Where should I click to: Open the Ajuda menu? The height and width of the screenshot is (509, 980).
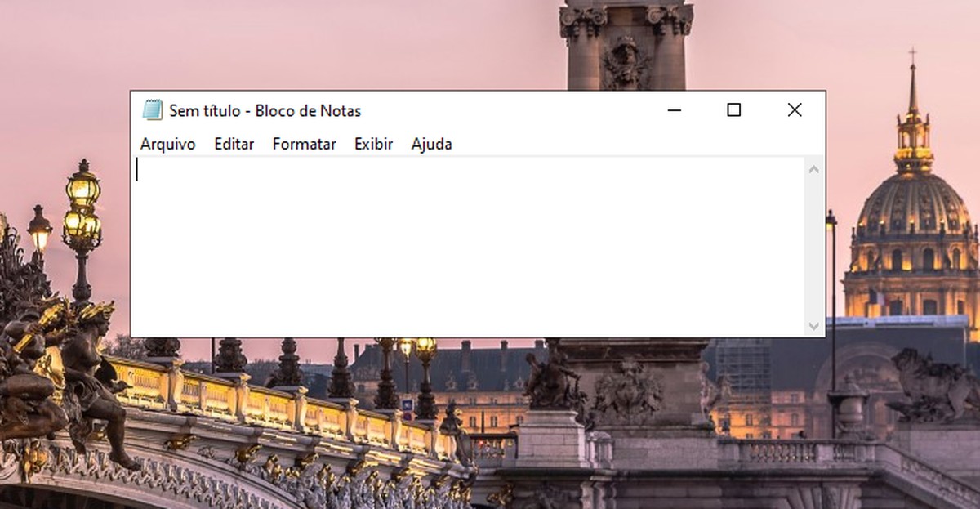click(431, 144)
